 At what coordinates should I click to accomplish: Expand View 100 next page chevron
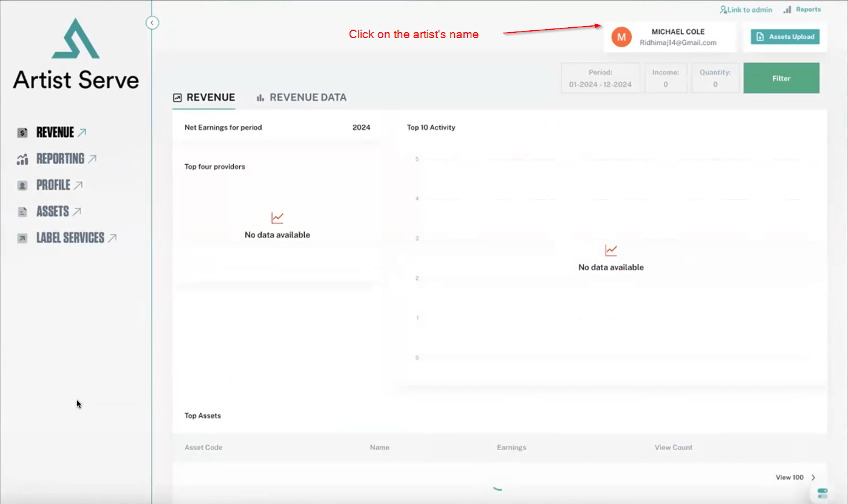tap(813, 477)
